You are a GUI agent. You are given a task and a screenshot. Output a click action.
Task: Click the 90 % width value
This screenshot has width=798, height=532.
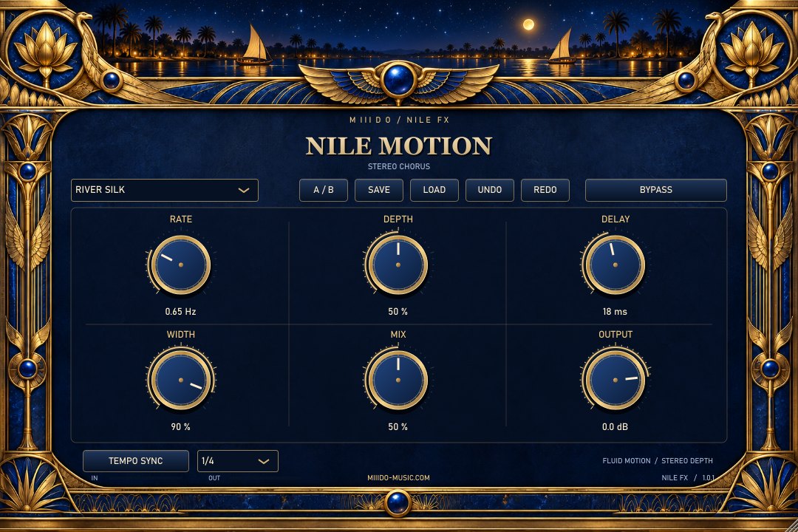[181, 426]
